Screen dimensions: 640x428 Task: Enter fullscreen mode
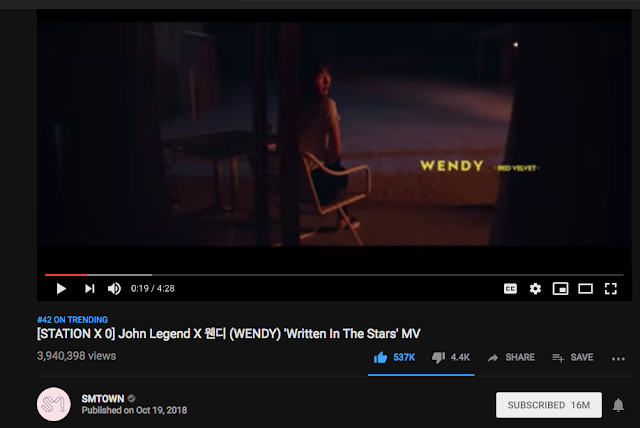coord(611,289)
